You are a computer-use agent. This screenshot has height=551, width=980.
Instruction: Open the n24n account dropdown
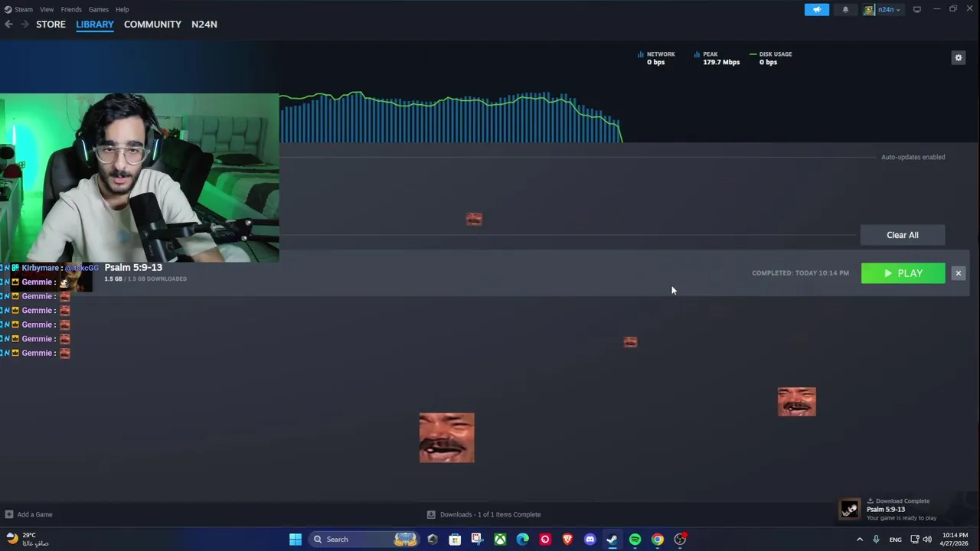pyautogui.click(x=883, y=9)
